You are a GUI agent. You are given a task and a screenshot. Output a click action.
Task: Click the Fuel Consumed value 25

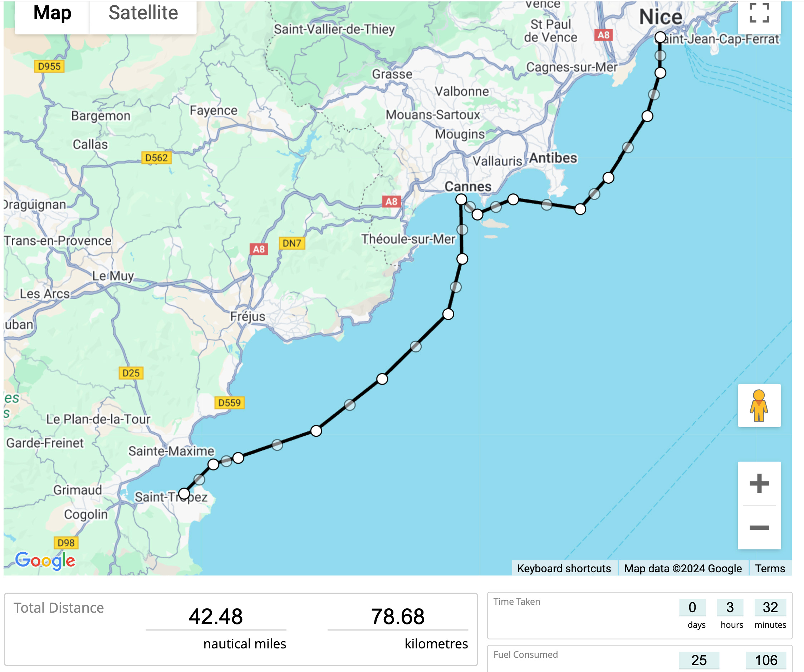(x=700, y=660)
